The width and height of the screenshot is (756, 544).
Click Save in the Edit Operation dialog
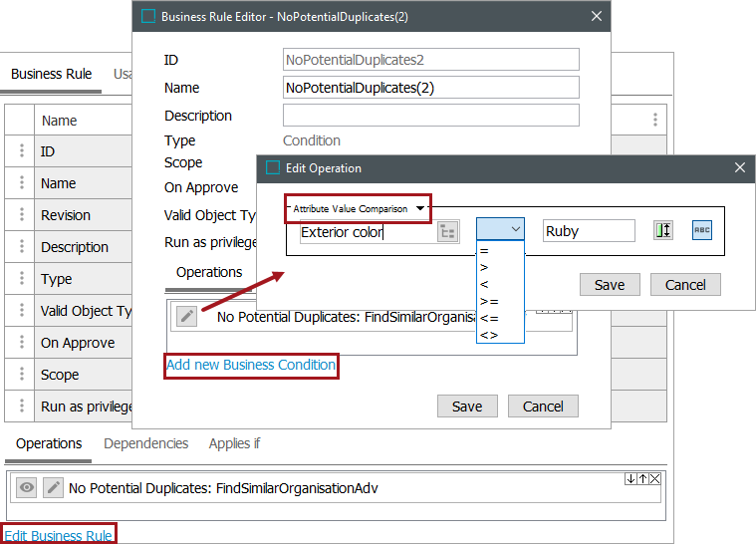coord(610,284)
